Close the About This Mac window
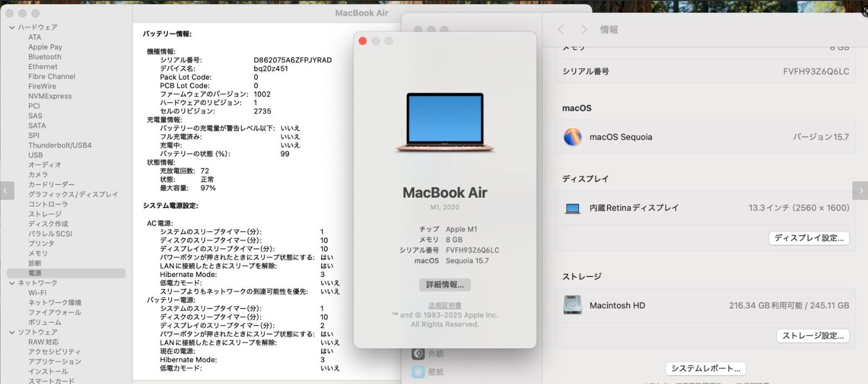This screenshot has height=384, width=868. pyautogui.click(x=363, y=41)
